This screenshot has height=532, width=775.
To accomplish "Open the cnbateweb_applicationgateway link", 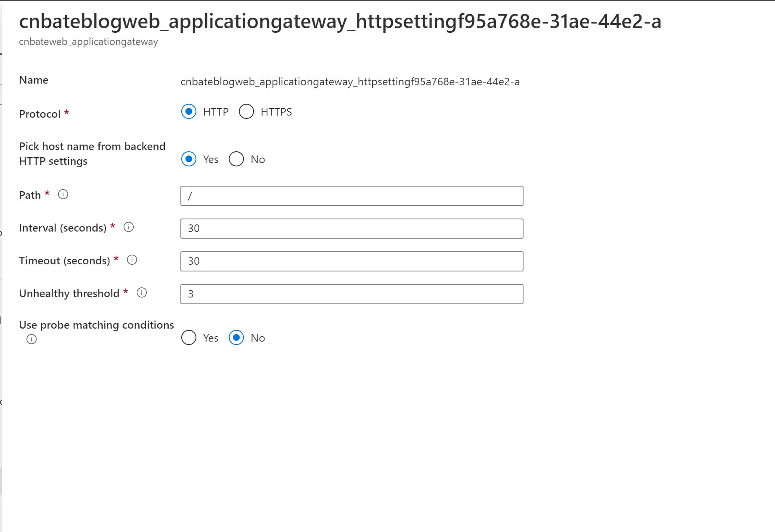I will 88,41.
